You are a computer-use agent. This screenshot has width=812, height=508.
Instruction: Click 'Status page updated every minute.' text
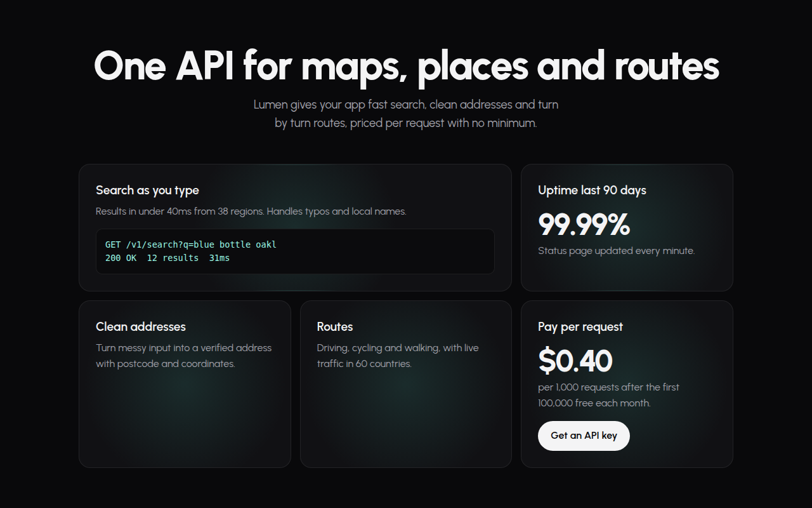pyautogui.click(x=616, y=251)
